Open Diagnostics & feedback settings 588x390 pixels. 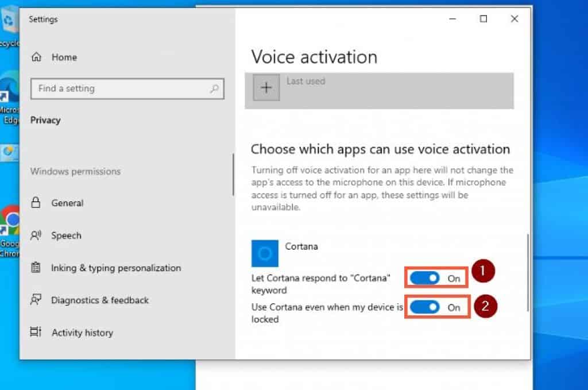coord(100,300)
